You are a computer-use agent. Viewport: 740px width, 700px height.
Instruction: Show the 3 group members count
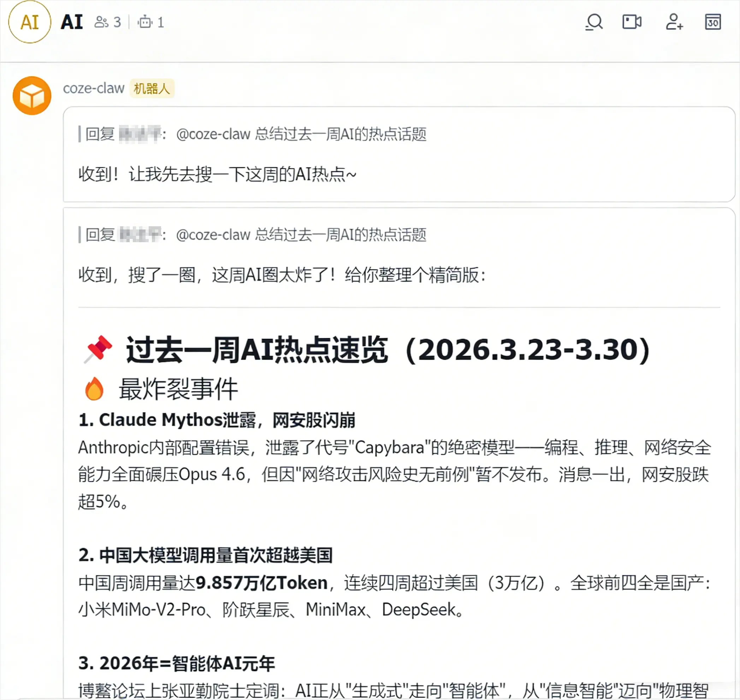point(107,22)
